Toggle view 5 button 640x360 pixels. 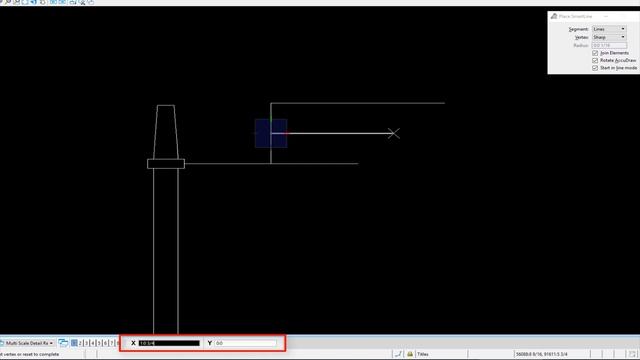tap(99, 343)
